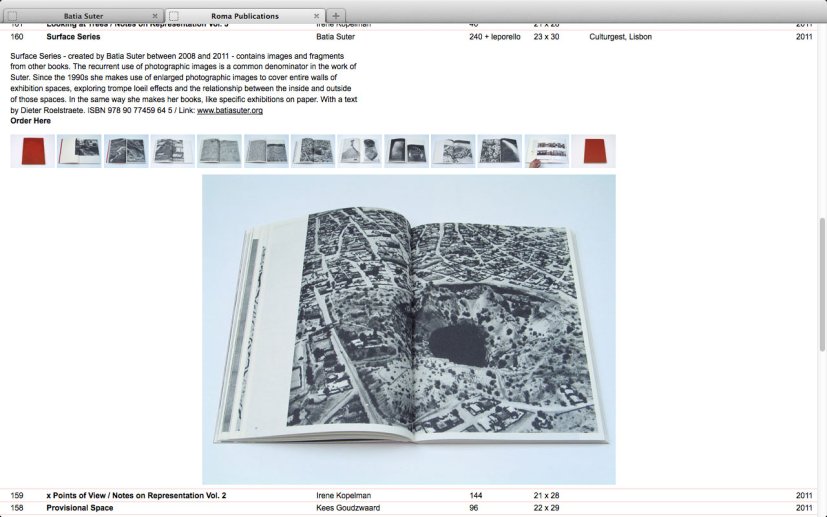Click year 2011 in Surface Series row
Image resolution: width=827 pixels, height=517 pixels.
(804, 37)
